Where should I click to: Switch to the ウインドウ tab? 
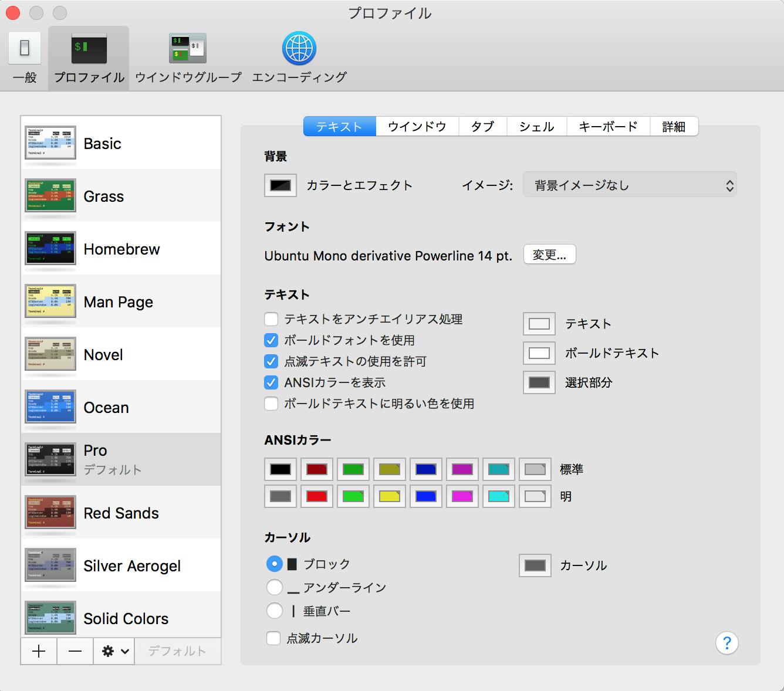pyautogui.click(x=417, y=126)
